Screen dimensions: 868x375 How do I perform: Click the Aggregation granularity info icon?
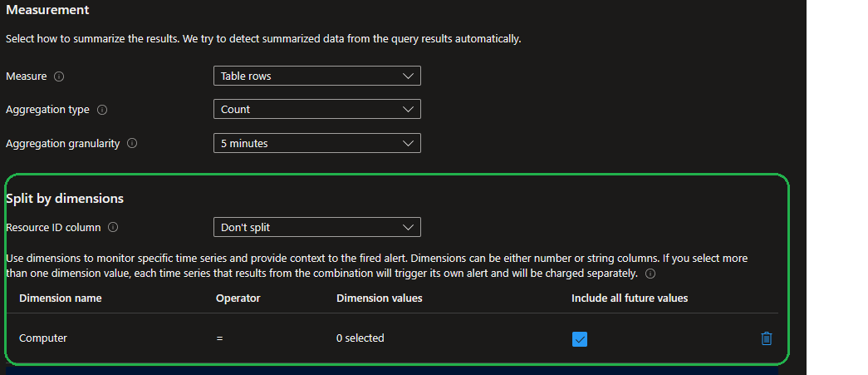tap(132, 143)
